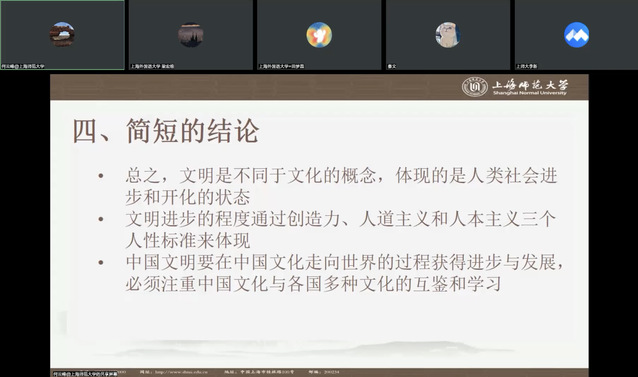Click the slide title 四、简短的结论

tap(166, 131)
